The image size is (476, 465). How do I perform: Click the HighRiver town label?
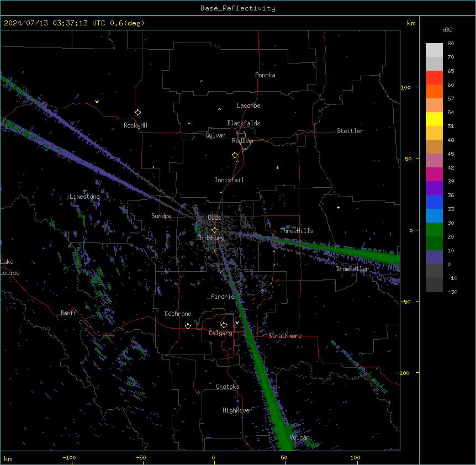point(237,410)
